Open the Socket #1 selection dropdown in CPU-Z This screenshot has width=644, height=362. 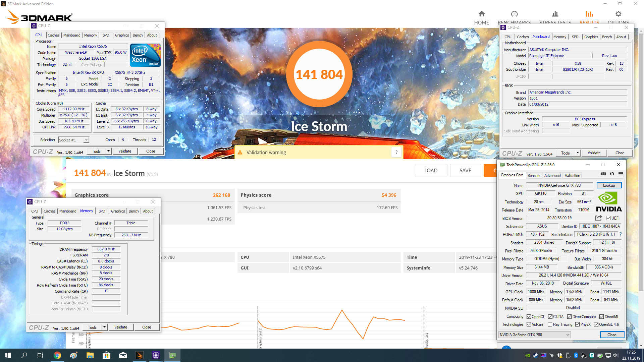click(73, 140)
